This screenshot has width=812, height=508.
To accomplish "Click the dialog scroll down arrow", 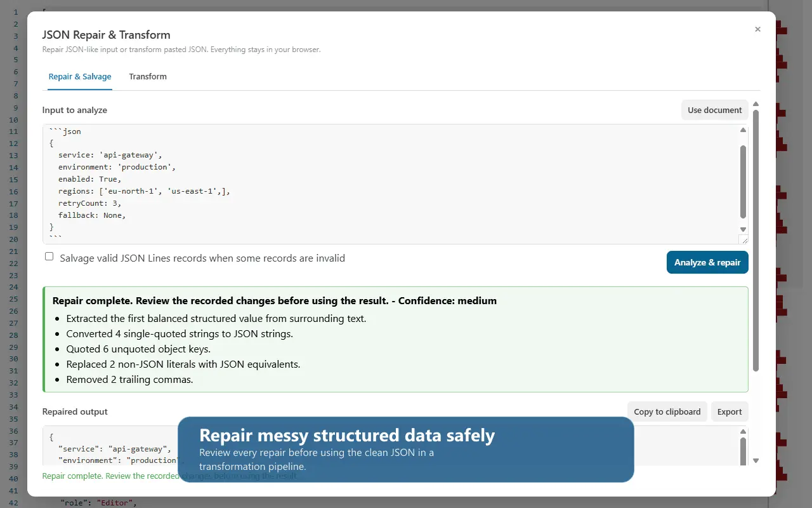I will (x=756, y=460).
